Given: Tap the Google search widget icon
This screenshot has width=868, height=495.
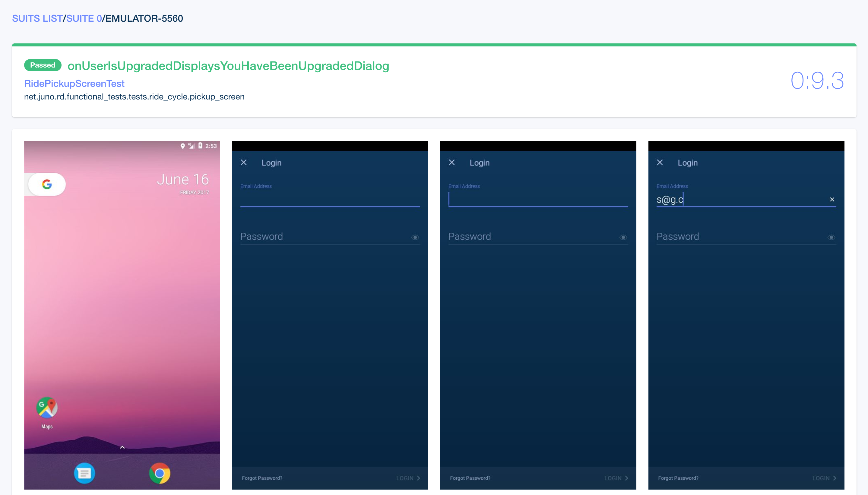Looking at the screenshot, I should (47, 184).
